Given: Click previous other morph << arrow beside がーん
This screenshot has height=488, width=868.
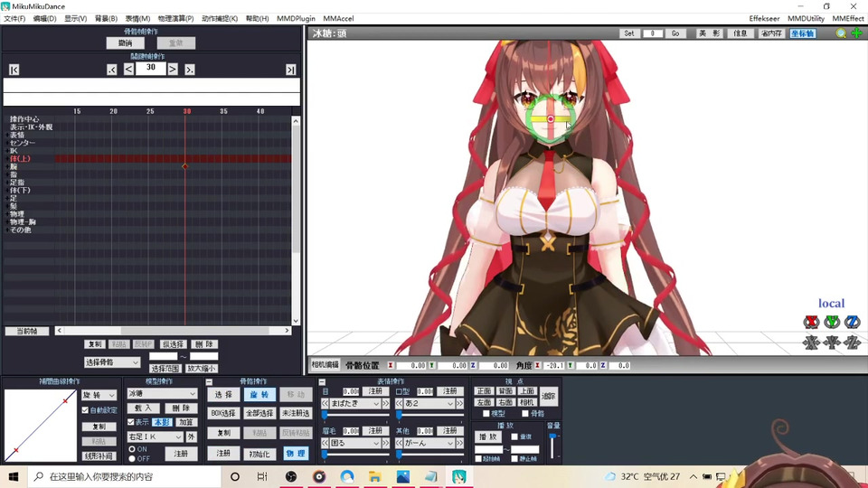Looking at the screenshot, I should tap(399, 443).
